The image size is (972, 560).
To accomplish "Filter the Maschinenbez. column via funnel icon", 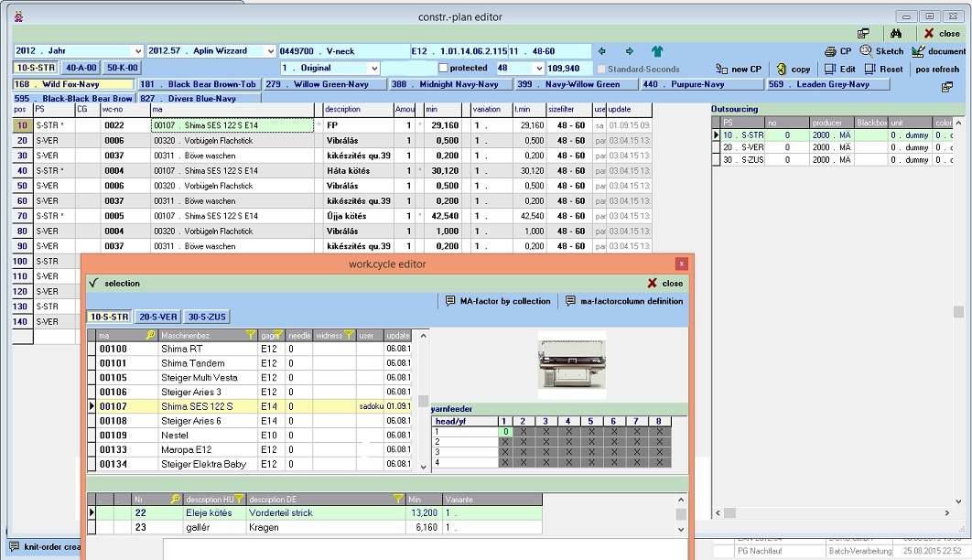I will tap(249, 336).
